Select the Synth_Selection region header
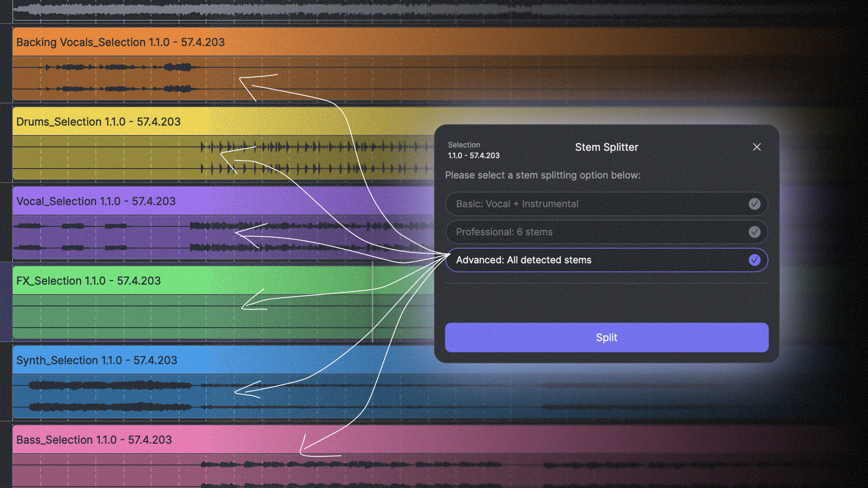Viewport: 868px width, 488px height. pyautogui.click(x=97, y=360)
